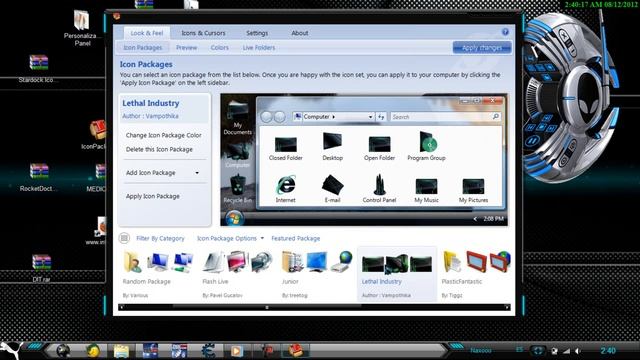Screen dimensions: 640x360
Task: Click Apply Icon Package in sidebar
Action: tap(153, 196)
